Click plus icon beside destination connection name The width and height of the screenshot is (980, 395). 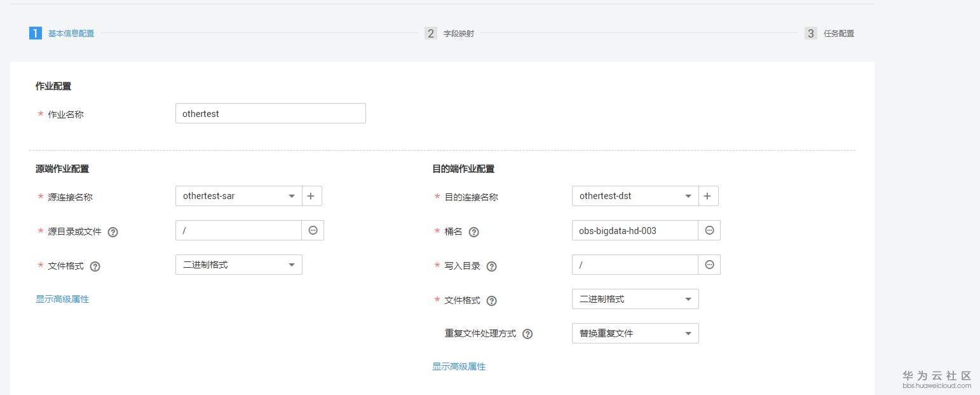(708, 197)
